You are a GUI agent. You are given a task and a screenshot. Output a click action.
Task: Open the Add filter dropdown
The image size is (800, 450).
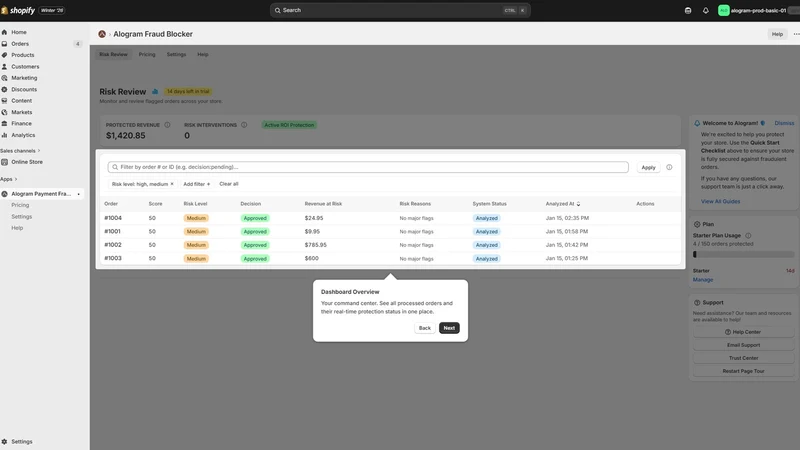click(196, 184)
